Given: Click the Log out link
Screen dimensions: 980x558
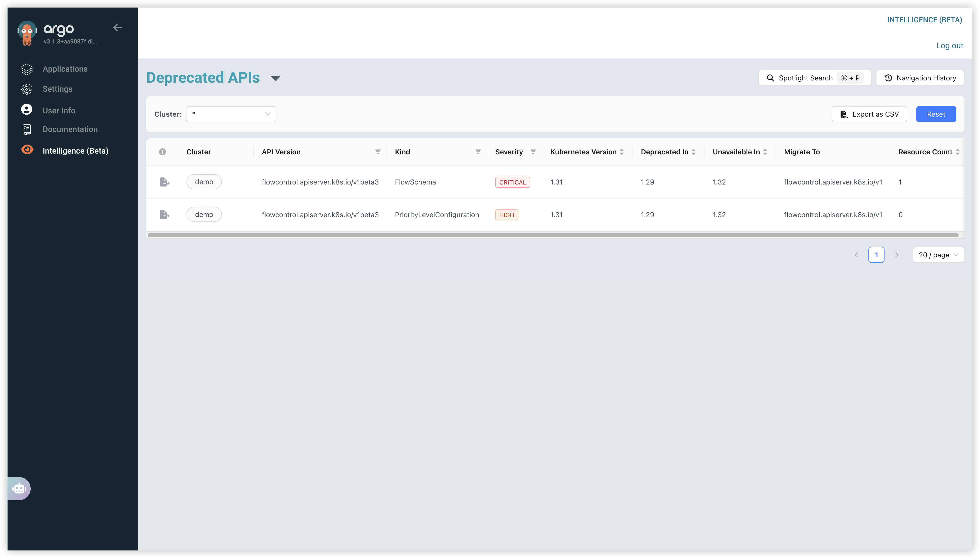Looking at the screenshot, I should click(949, 45).
